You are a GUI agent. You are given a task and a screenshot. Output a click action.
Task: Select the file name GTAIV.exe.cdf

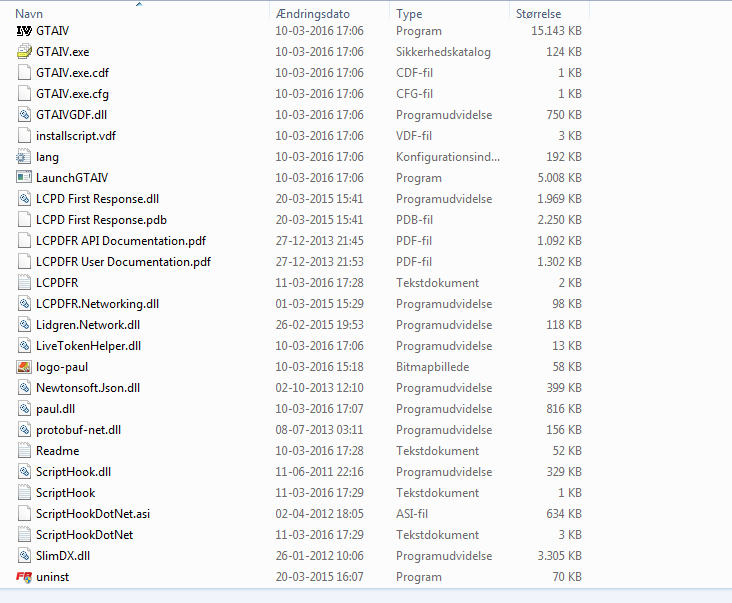72,73
